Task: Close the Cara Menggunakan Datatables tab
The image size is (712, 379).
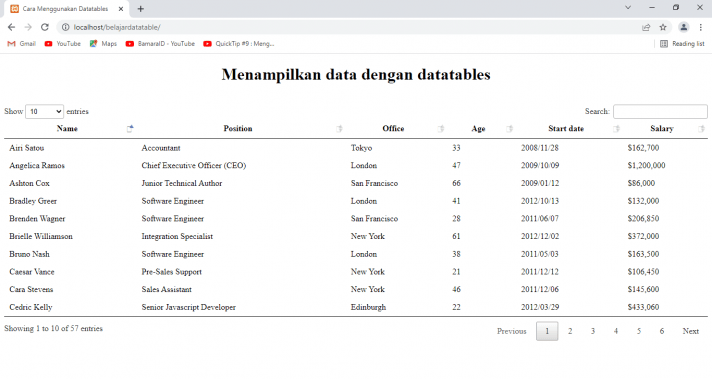Action: pyautogui.click(x=121, y=9)
